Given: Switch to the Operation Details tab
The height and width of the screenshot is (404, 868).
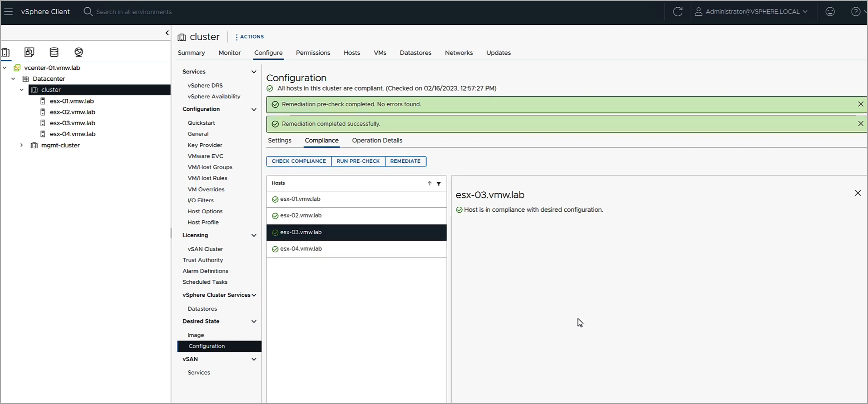Looking at the screenshot, I should 377,141.
